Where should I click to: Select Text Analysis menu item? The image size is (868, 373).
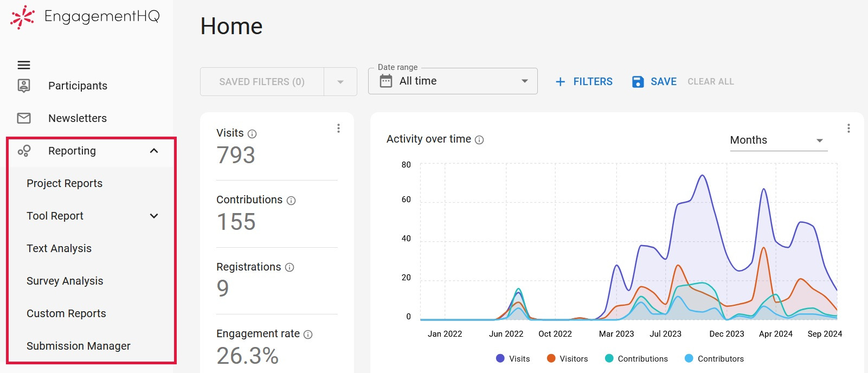point(59,248)
